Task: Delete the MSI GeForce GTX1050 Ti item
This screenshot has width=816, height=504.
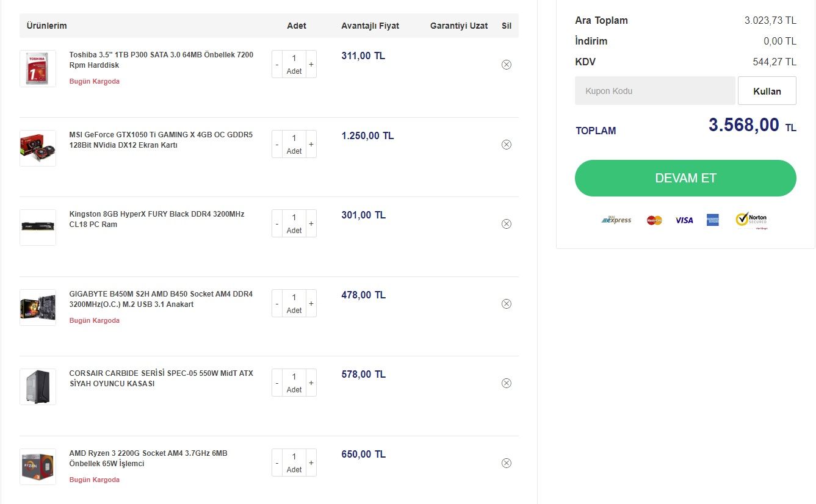Action: click(x=506, y=145)
